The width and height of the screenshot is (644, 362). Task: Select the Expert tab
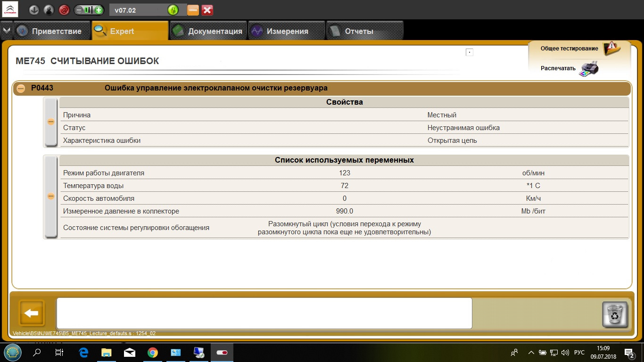tap(130, 31)
